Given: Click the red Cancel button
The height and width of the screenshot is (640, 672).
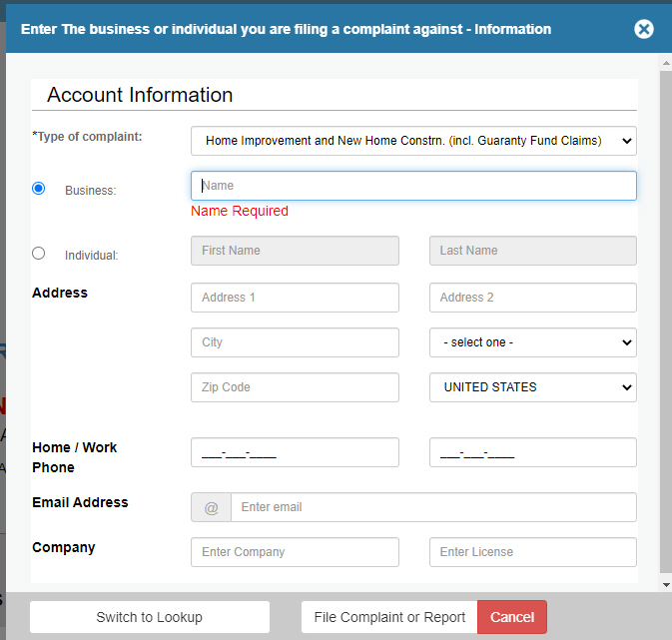Looking at the screenshot, I should [511, 617].
